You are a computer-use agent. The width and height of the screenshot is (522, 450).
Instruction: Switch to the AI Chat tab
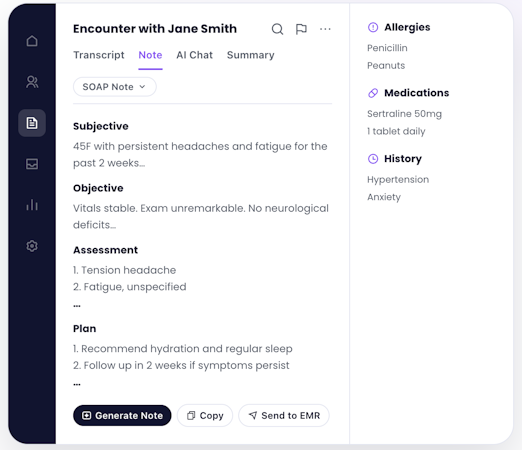[194, 55]
